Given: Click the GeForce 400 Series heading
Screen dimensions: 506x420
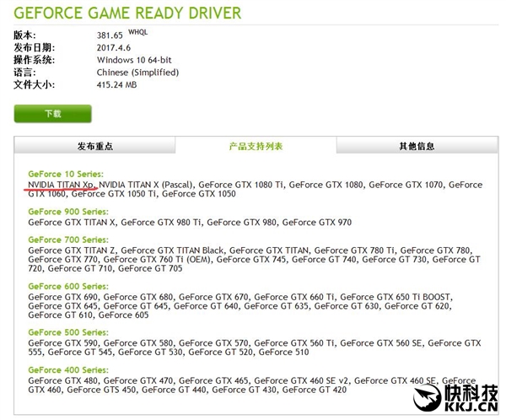Looking at the screenshot, I should pyautogui.click(x=68, y=370).
